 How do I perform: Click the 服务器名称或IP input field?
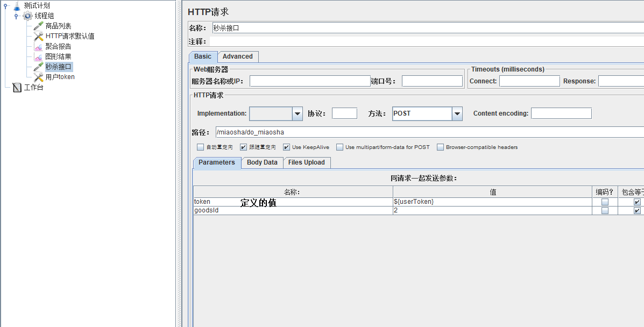tap(309, 81)
